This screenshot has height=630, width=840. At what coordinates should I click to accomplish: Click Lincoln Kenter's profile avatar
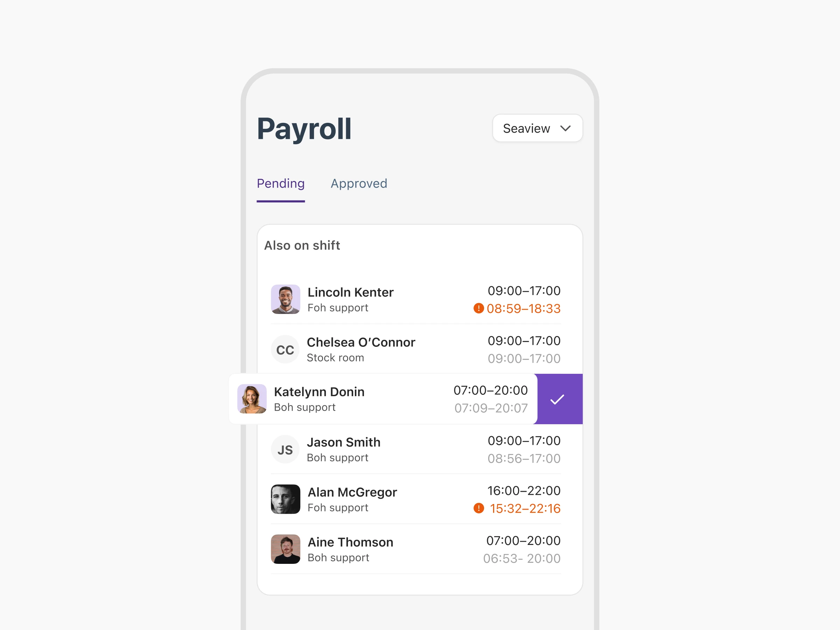285,299
